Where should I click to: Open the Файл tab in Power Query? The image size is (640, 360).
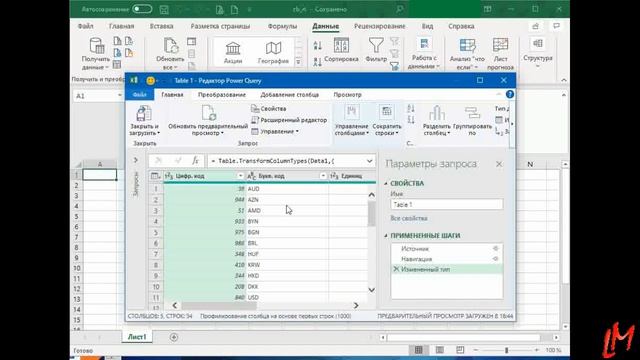[140, 94]
